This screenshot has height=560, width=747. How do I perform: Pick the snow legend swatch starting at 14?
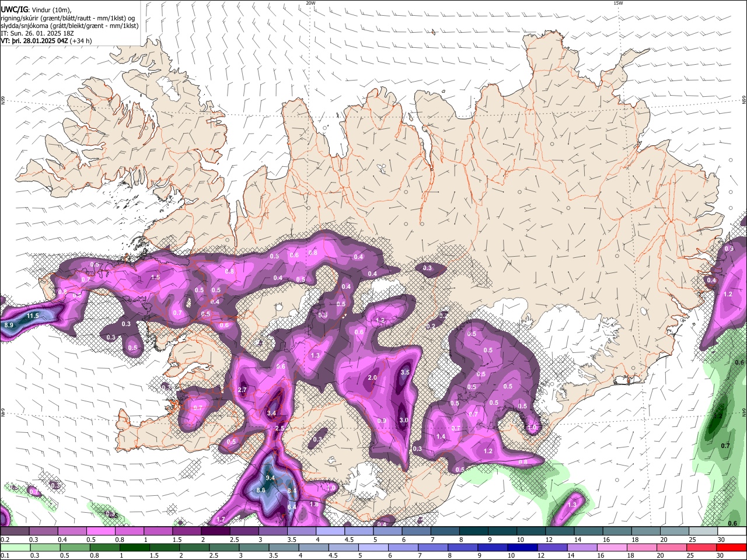click(x=588, y=531)
